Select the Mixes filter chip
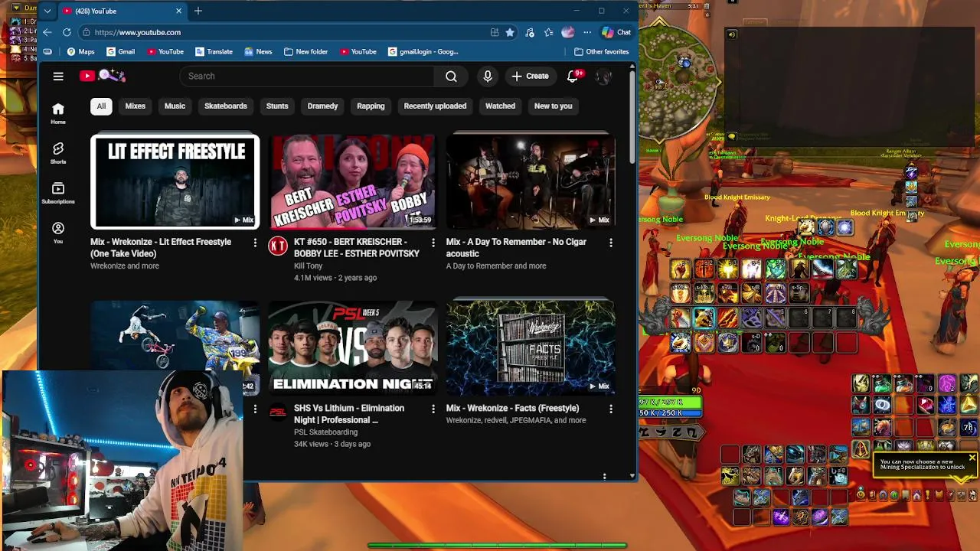980x551 pixels. pos(136,106)
